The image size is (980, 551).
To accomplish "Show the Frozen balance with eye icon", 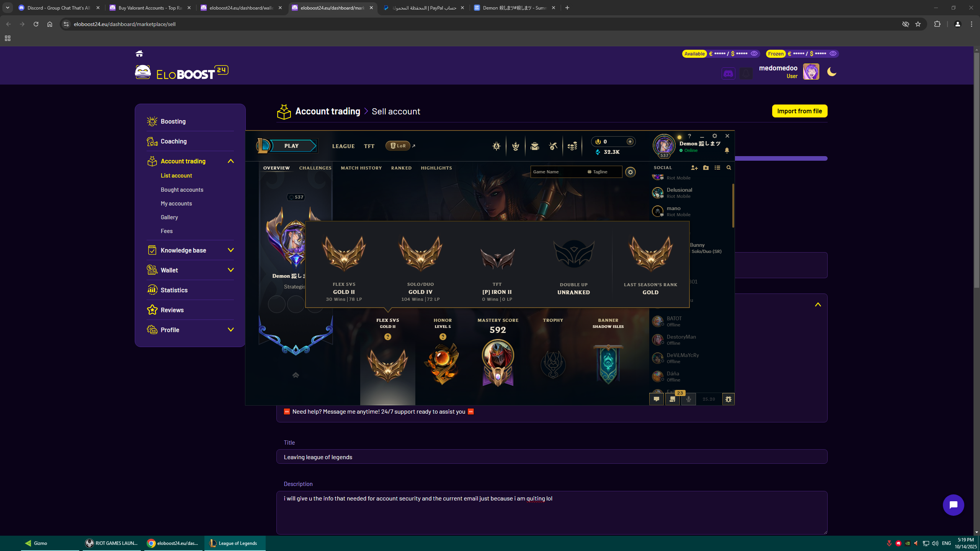I will coord(833,54).
